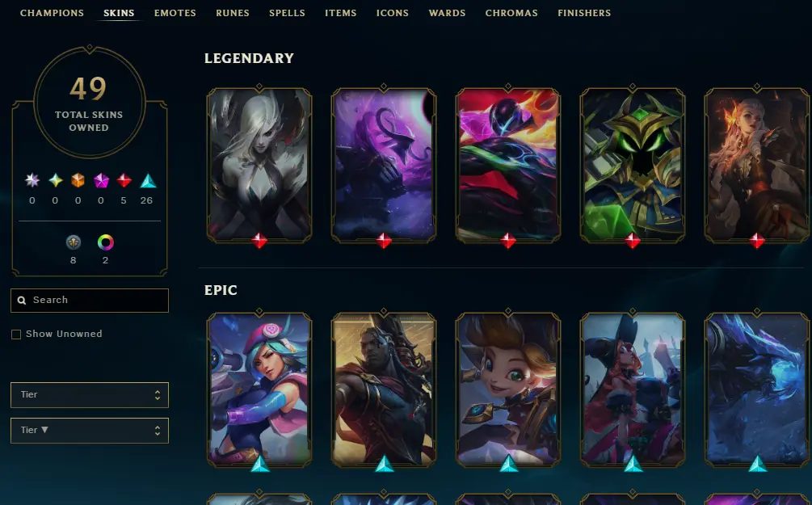Select the pink beret Caitlyn epic skin

(259, 389)
